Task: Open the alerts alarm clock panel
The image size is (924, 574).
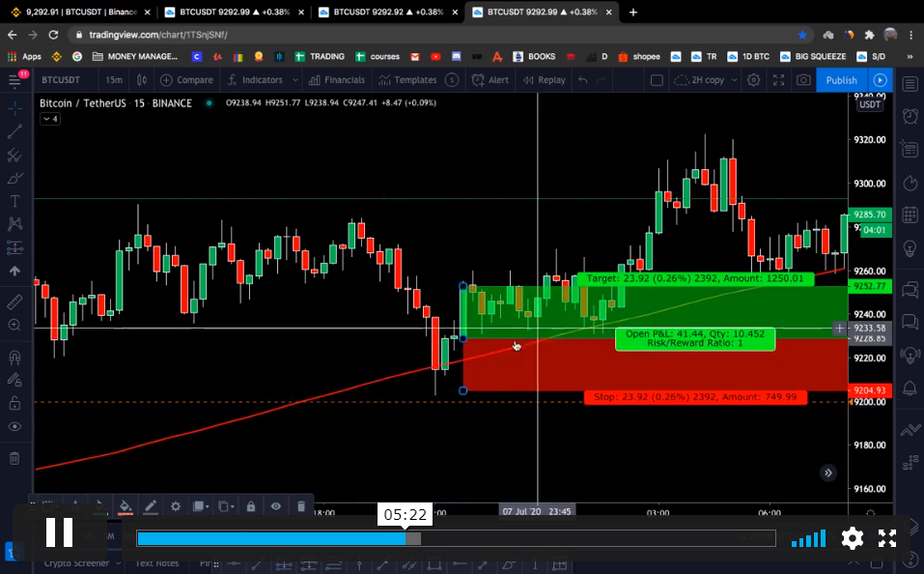Action: tap(910, 116)
